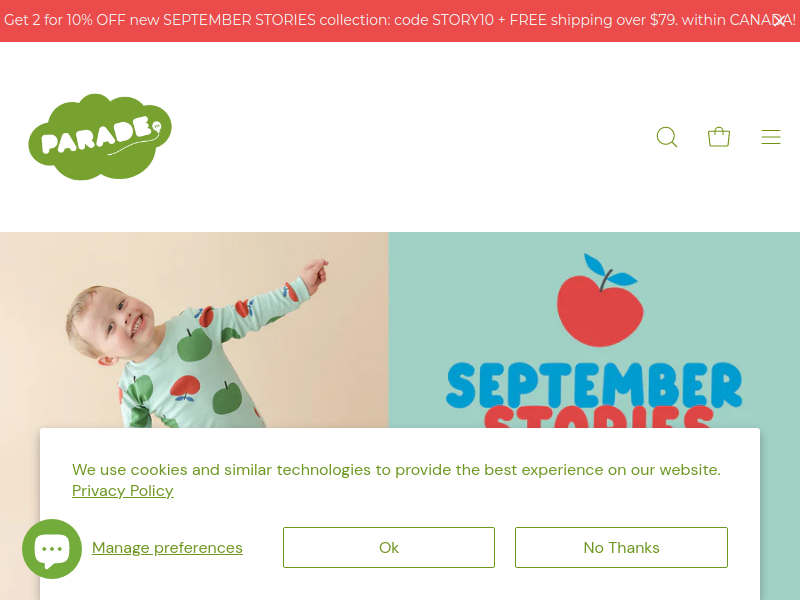Click the blue SEPTEMBER title text
Viewport: 800px width, 600px height.
click(594, 385)
